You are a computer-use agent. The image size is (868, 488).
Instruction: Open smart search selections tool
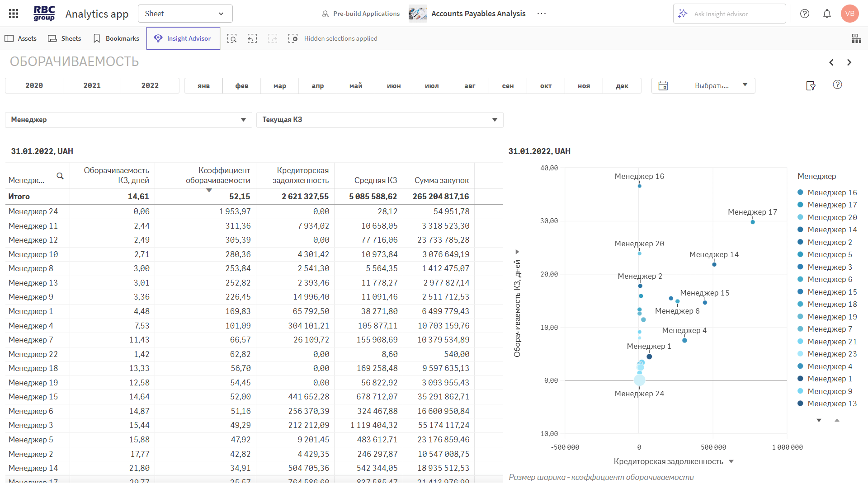232,38
